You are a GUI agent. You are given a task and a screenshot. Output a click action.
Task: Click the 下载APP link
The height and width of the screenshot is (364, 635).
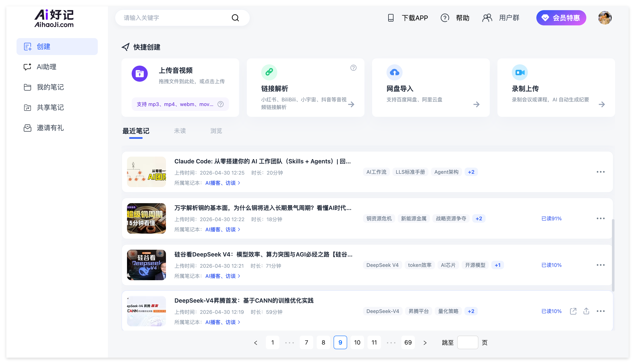[415, 18]
